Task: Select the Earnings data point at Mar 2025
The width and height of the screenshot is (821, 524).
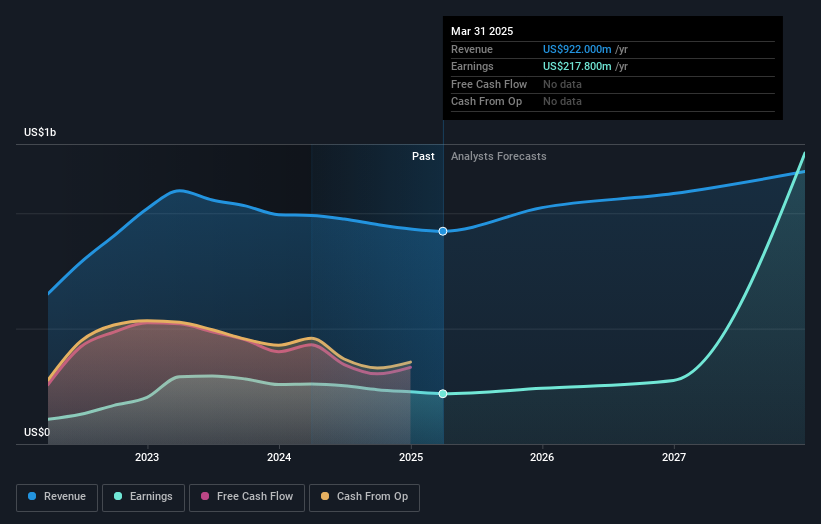Action: point(443,394)
